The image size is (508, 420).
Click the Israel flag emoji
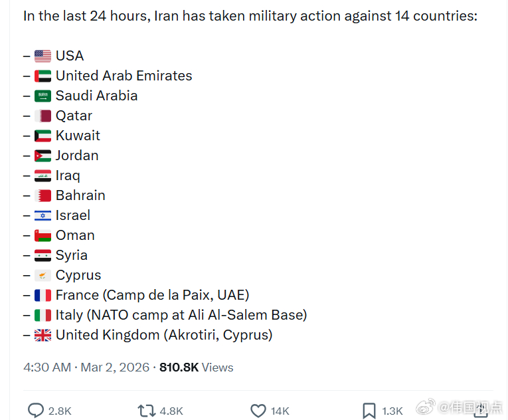click(x=42, y=216)
